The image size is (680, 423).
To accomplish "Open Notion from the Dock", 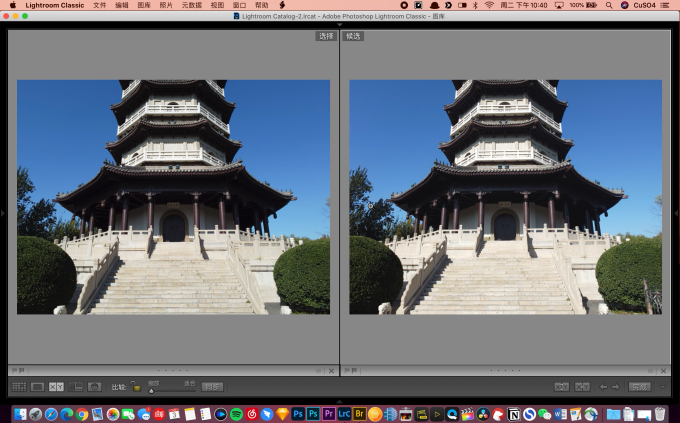I will 513,414.
